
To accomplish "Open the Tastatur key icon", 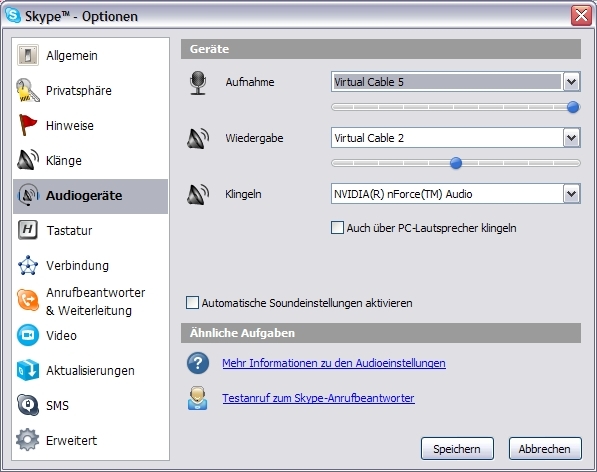I will (28, 230).
